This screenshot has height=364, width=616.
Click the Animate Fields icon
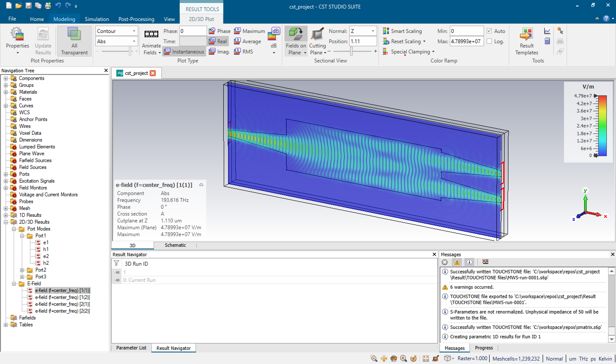click(151, 34)
